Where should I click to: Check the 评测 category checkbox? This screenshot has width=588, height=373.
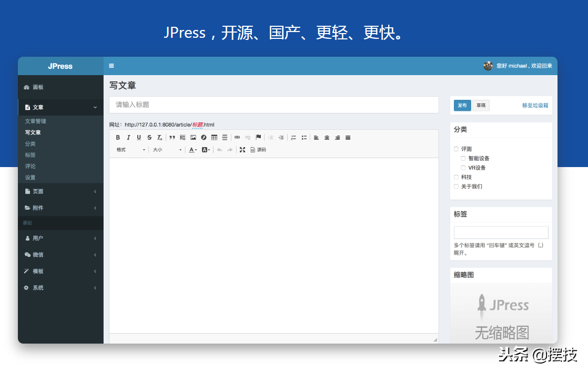pos(457,149)
